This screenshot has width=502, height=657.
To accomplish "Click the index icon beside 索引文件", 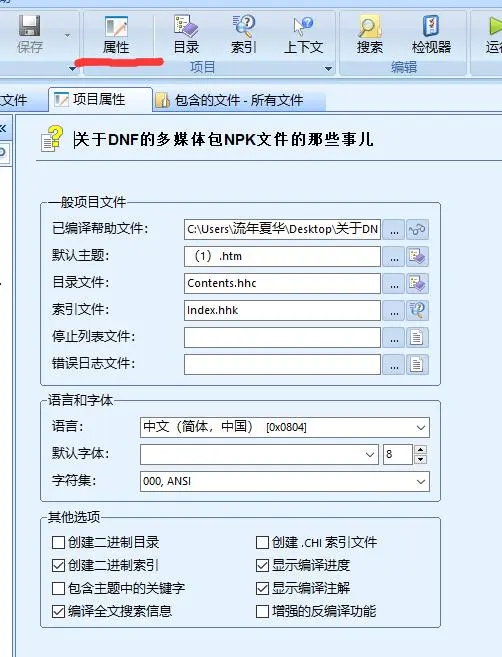I will click(x=417, y=310).
